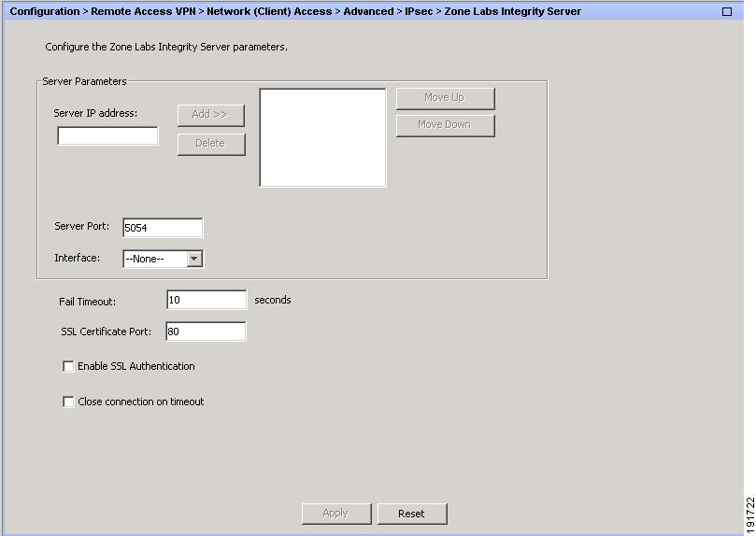756x536 pixels.
Task: Open the Interface dropdown
Action: pyautogui.click(x=163, y=259)
